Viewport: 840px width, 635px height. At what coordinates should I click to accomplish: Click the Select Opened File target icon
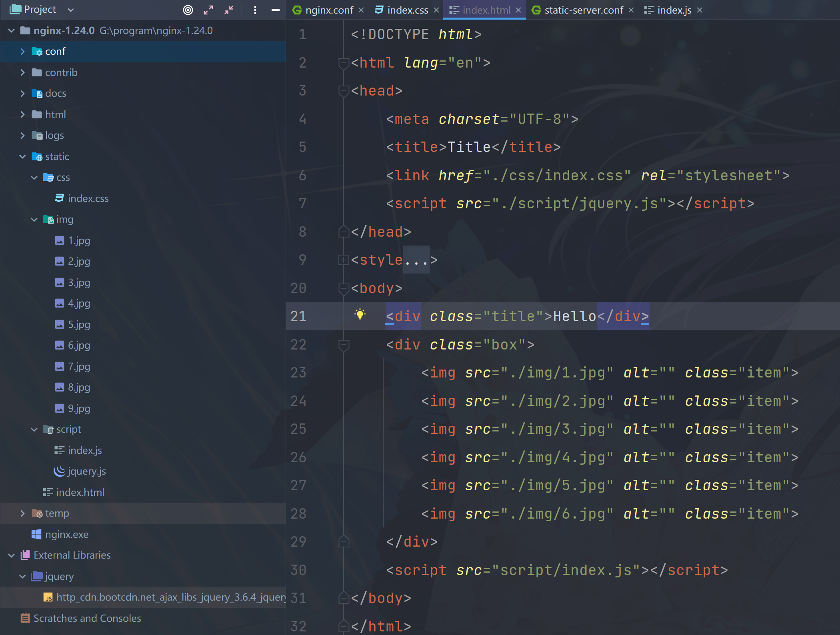188,10
